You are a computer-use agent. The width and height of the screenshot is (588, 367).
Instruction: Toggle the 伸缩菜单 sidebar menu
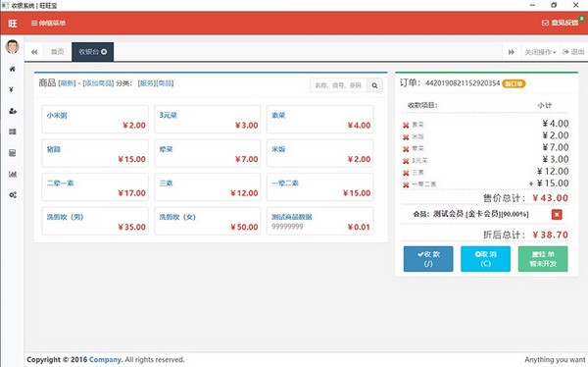coord(48,24)
